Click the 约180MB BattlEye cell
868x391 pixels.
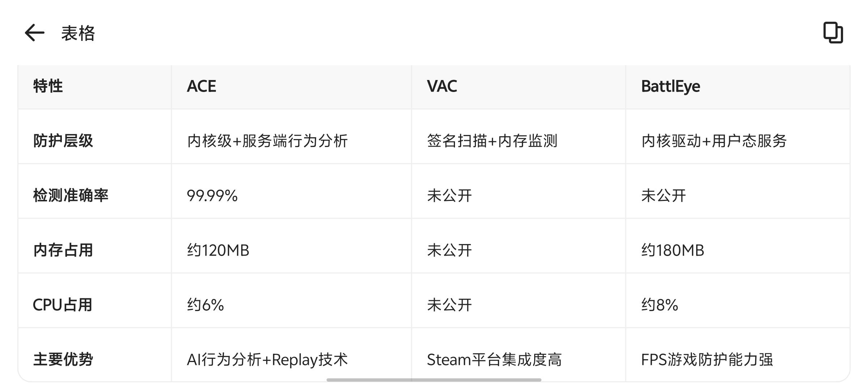pos(672,250)
